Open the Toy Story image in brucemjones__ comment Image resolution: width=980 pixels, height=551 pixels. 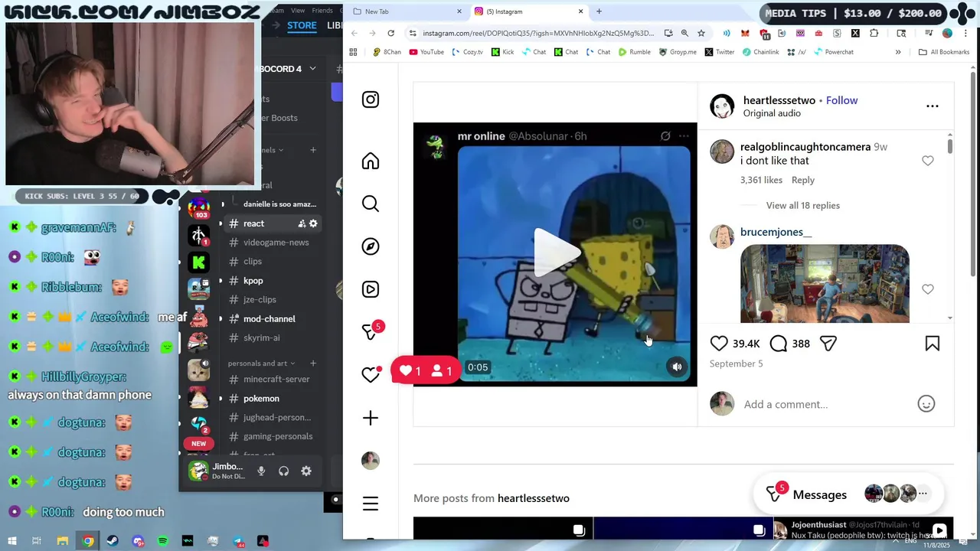(x=825, y=283)
